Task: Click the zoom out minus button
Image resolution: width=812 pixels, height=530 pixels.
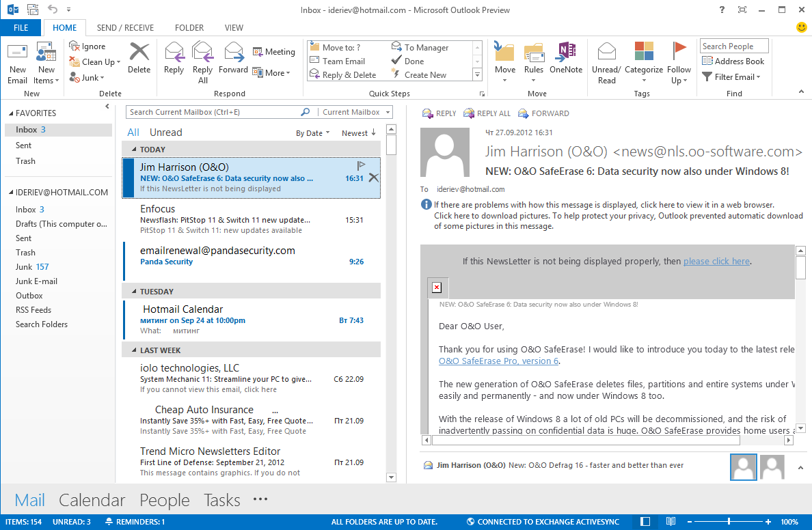Action: coord(689,522)
